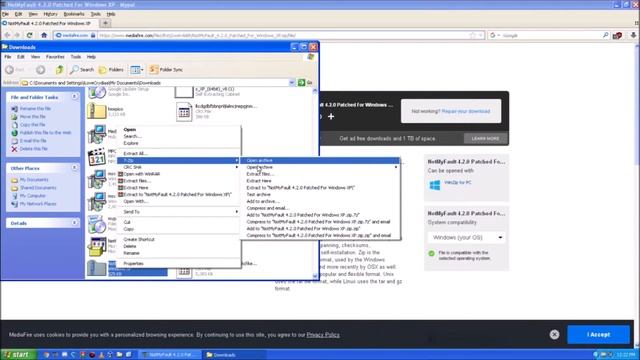Choose Extract files... in 7-Zip submenu
The image size is (640, 360).
point(320,174)
